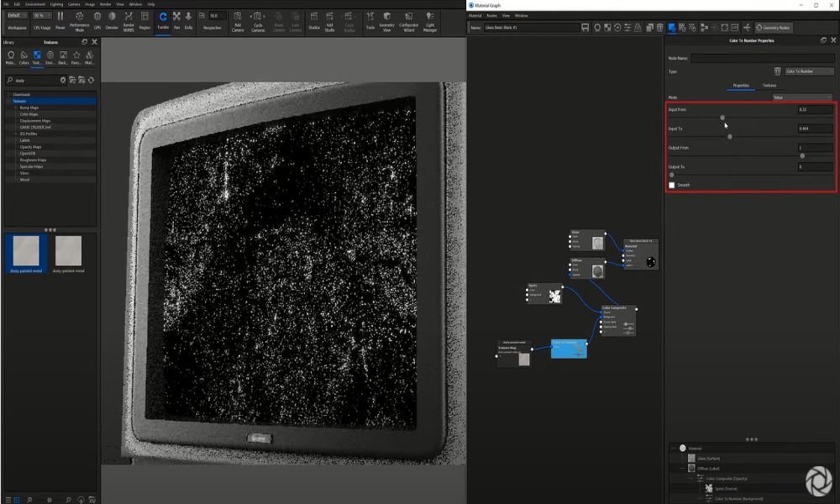Delete the node with the trash icon
This screenshot has height=504, width=840.
[x=777, y=71]
